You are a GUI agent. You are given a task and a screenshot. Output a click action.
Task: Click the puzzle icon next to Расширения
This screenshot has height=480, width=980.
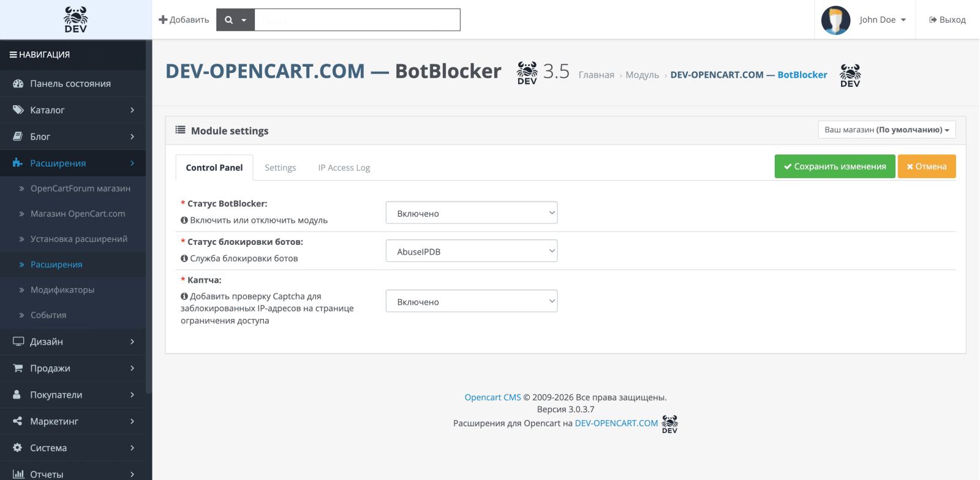18,163
